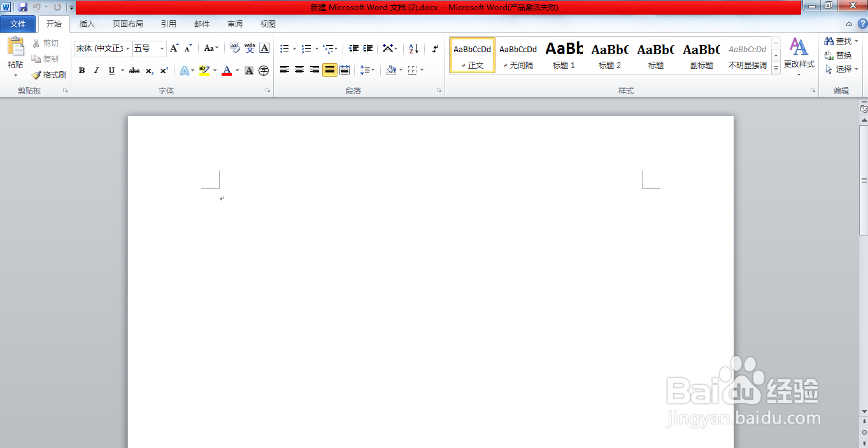Viewport: 868px width, 448px height.
Task: Click the Clear Formatting eraser icon
Action: (x=234, y=48)
